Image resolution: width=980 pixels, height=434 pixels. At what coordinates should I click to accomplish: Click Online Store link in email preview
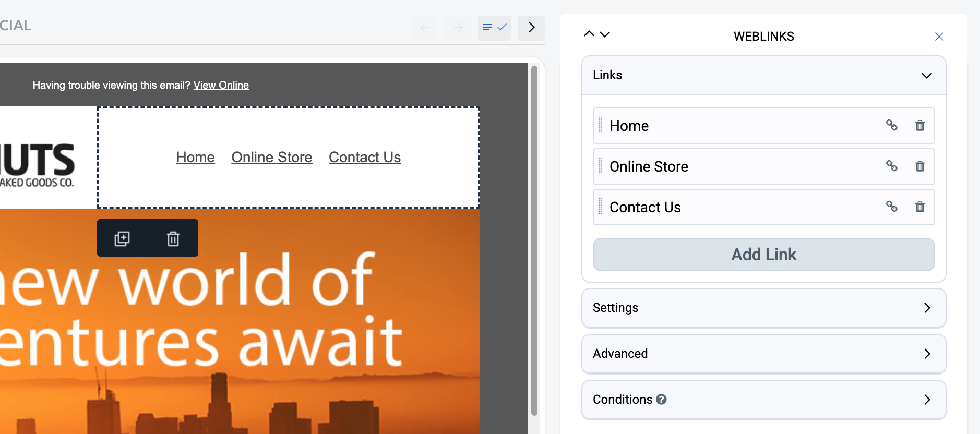(x=272, y=157)
